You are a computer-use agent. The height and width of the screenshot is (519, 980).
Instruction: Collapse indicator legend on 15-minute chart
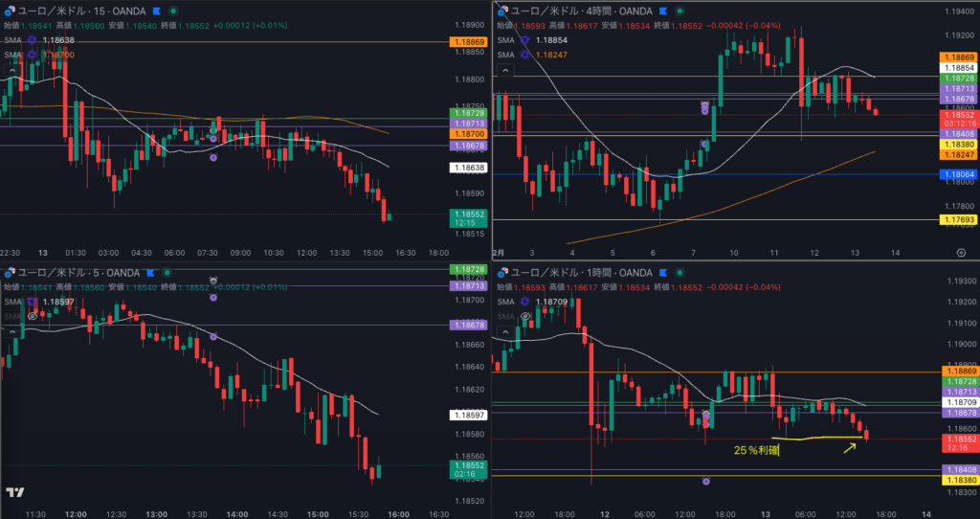[x=12, y=70]
